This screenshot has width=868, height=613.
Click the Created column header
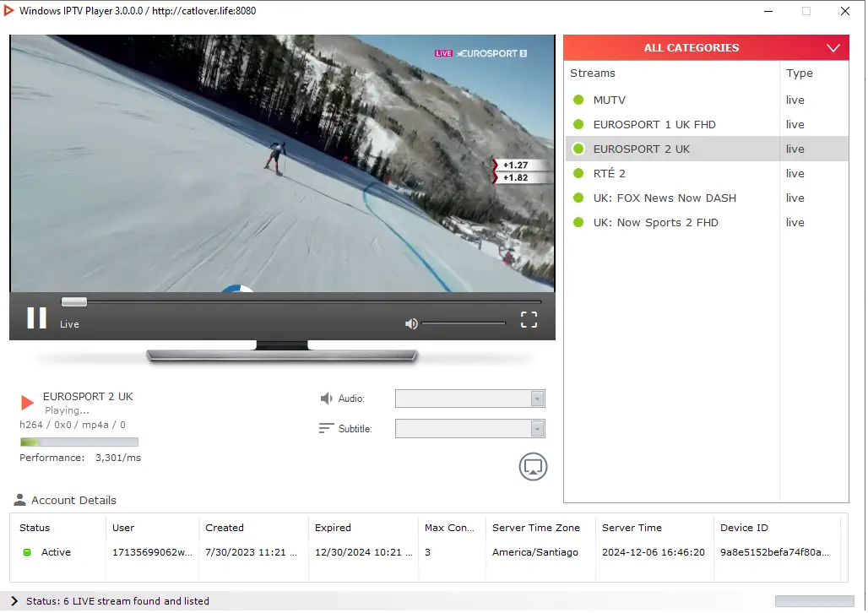[225, 528]
